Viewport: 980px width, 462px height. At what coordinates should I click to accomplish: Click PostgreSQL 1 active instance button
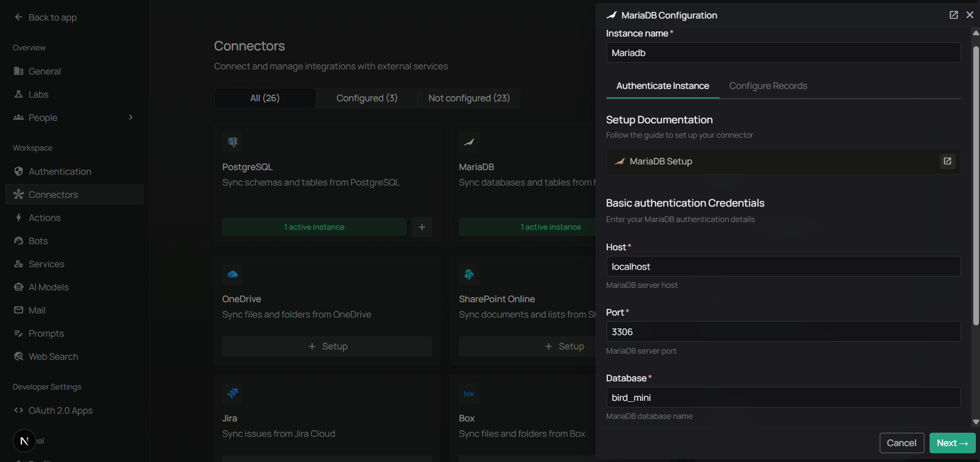pos(314,227)
